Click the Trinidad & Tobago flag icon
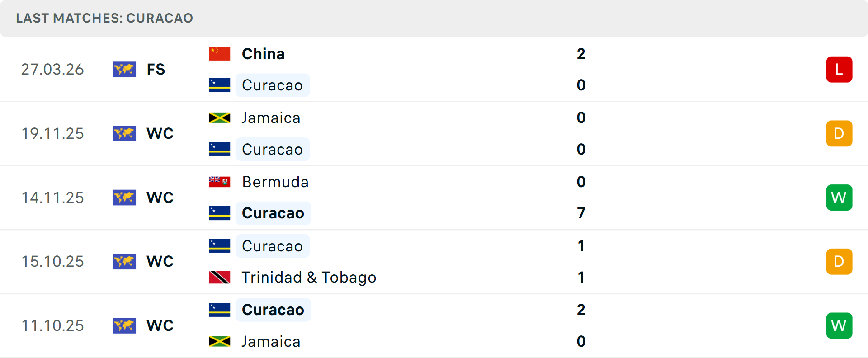 click(x=220, y=277)
